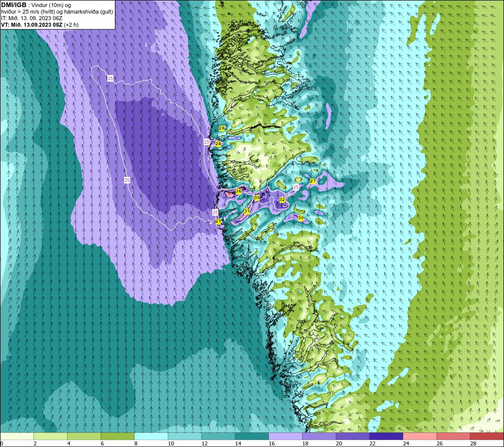Click the 12–14 m/s teal swatch
Image resolution: width=504 pixels, height=447 pixels.
(x=218, y=436)
